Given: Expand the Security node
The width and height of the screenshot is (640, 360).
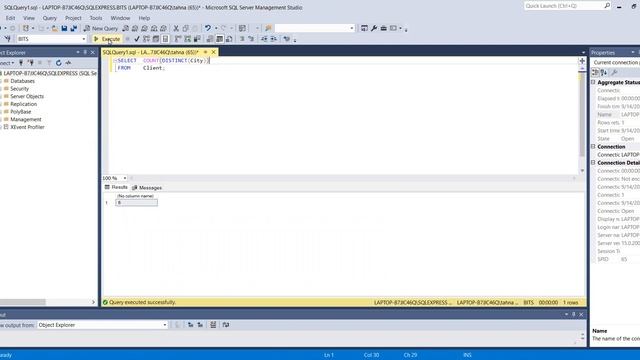Looking at the screenshot, I should pos(1,89).
